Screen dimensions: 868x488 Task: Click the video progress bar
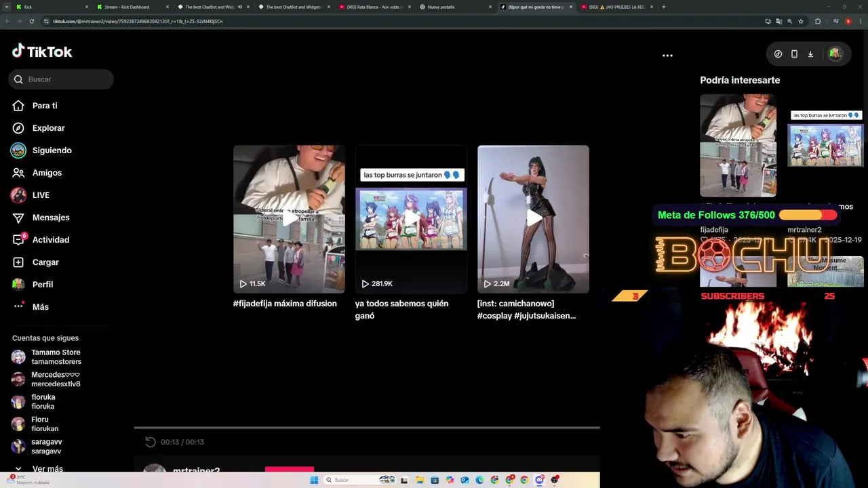click(367, 428)
